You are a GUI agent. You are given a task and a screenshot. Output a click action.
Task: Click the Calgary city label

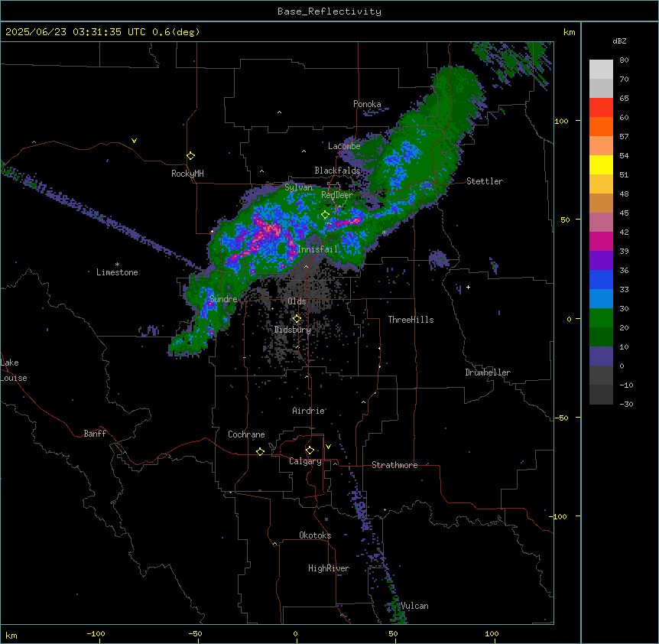305,461
